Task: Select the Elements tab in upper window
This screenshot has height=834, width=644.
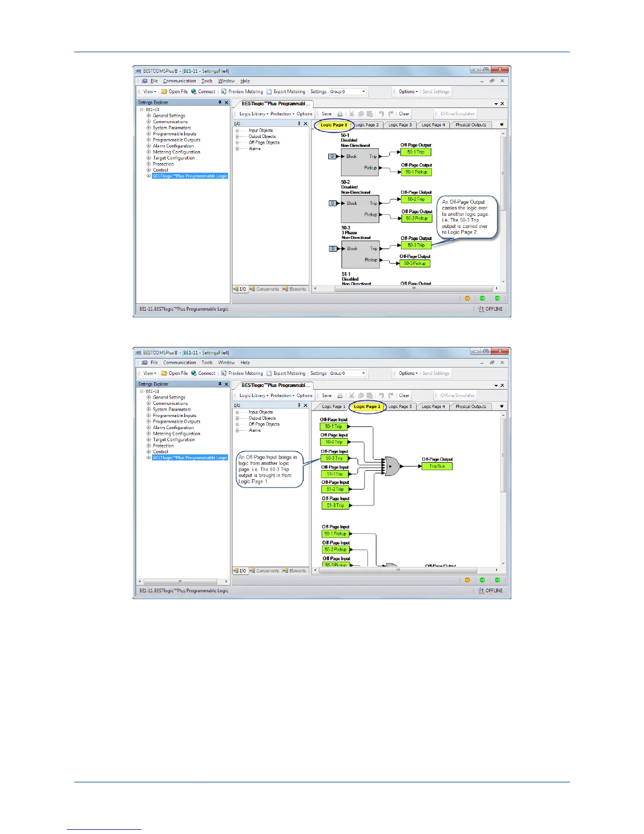Action: click(294, 289)
